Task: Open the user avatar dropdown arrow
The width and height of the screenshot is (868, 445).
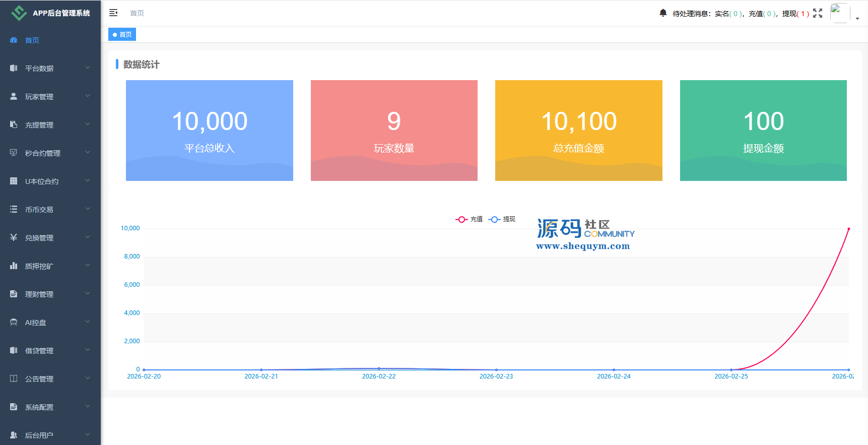Action: point(857,19)
